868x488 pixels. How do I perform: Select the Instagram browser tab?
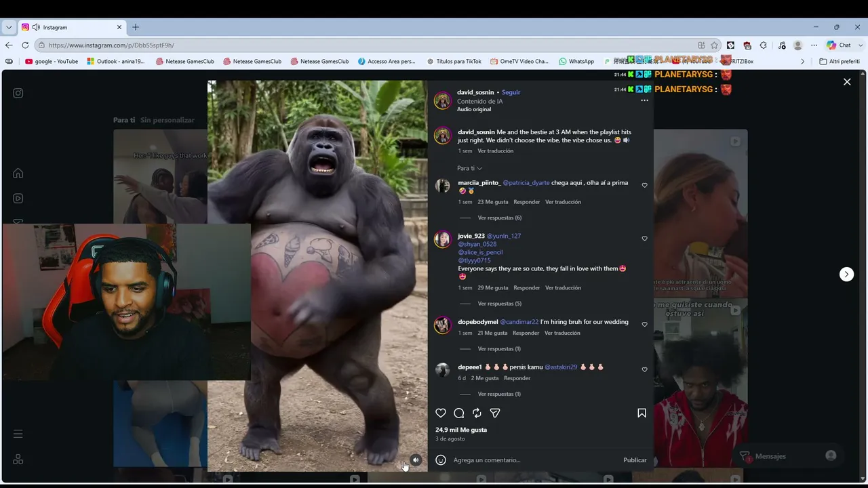(x=73, y=27)
